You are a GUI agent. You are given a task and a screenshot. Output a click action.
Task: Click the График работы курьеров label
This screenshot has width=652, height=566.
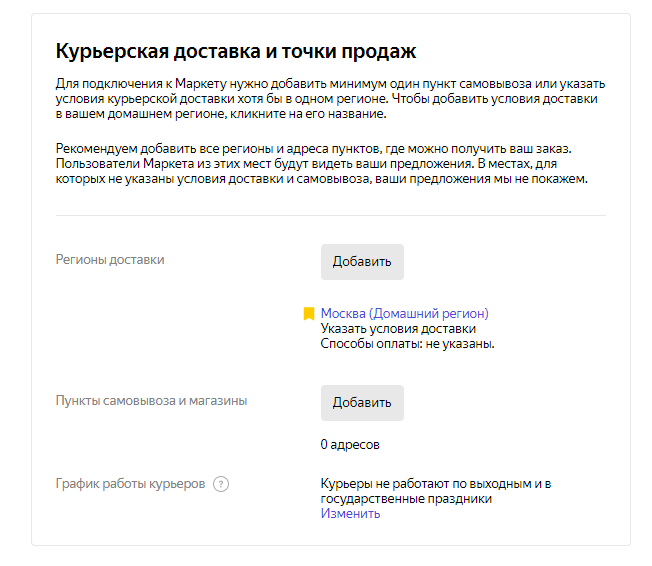click(130, 484)
